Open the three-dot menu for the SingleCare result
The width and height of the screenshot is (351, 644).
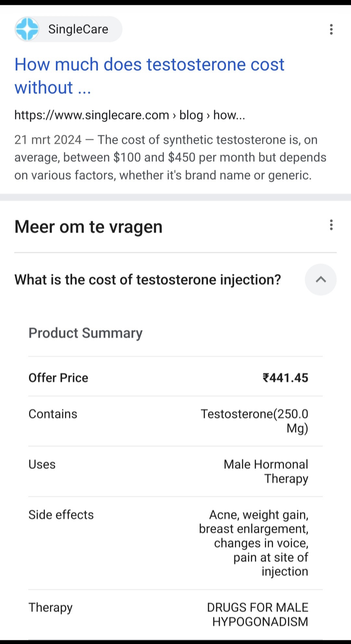pos(331,29)
